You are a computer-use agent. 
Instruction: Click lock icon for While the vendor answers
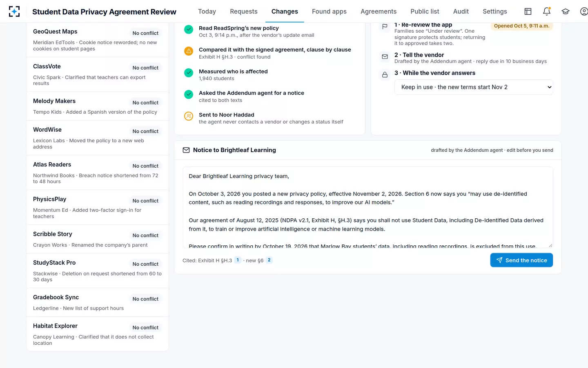(385, 75)
